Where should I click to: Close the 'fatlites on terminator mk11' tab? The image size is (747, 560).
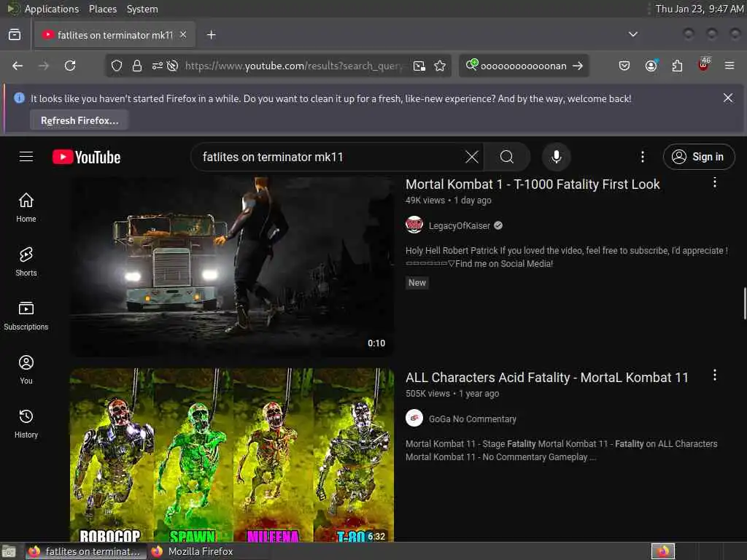183,35
